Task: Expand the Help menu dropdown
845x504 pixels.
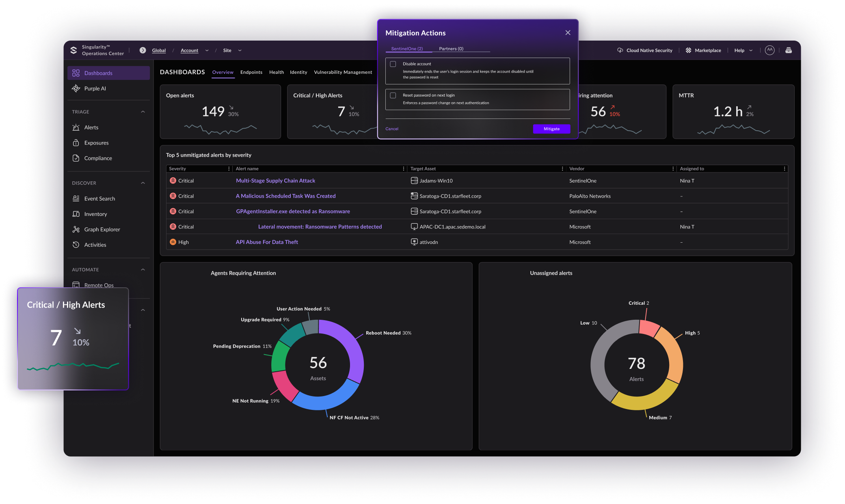Action: 751,51
